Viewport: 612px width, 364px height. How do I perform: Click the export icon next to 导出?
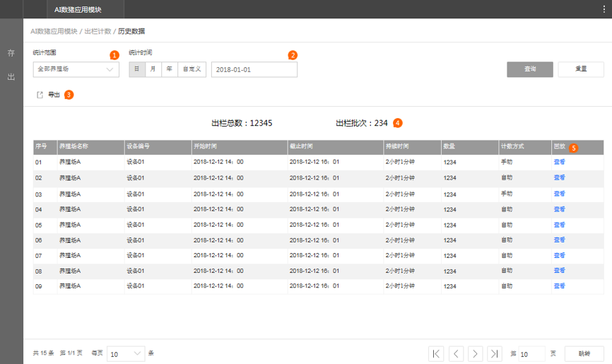click(40, 95)
